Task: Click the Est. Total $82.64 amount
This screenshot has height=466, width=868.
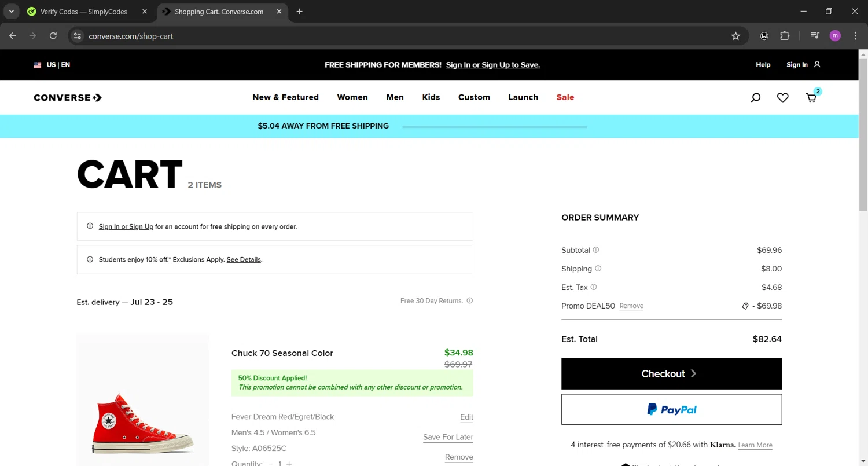Action: tap(767, 339)
